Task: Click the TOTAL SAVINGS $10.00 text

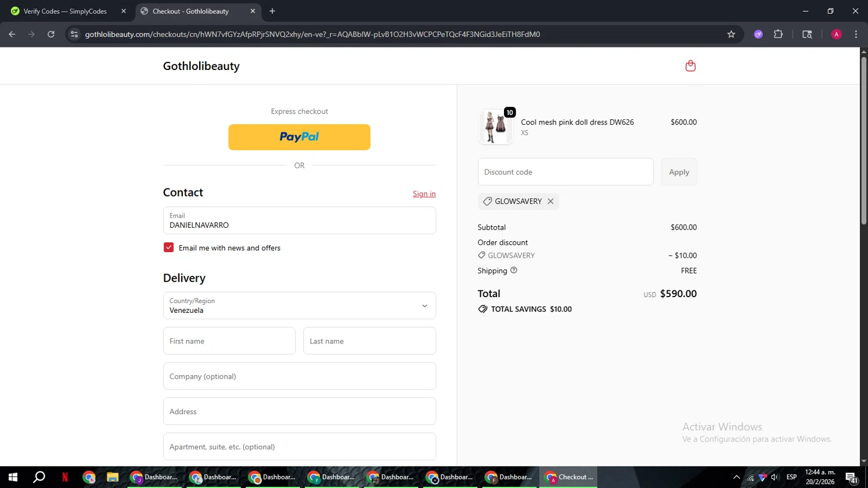Action: (x=531, y=309)
